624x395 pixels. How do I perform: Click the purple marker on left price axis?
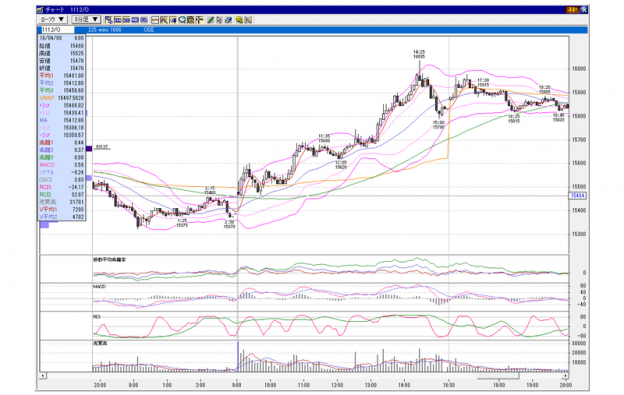(x=89, y=148)
